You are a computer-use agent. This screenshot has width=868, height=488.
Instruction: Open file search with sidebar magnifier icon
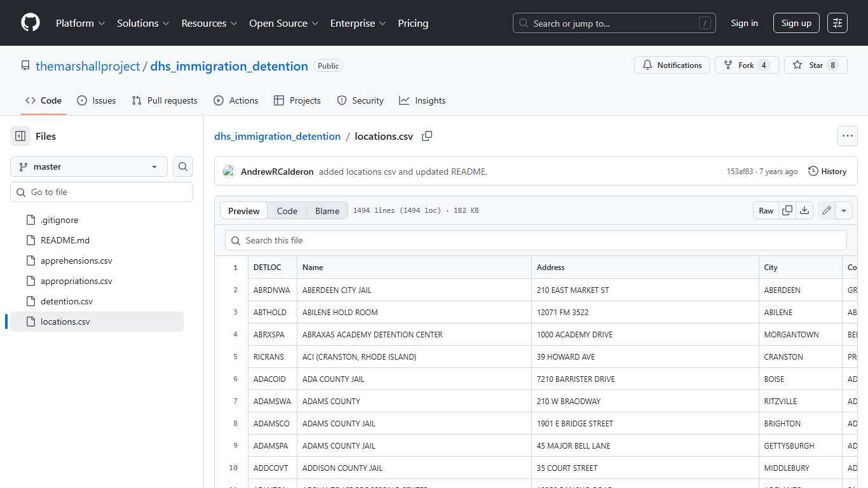[x=182, y=166]
